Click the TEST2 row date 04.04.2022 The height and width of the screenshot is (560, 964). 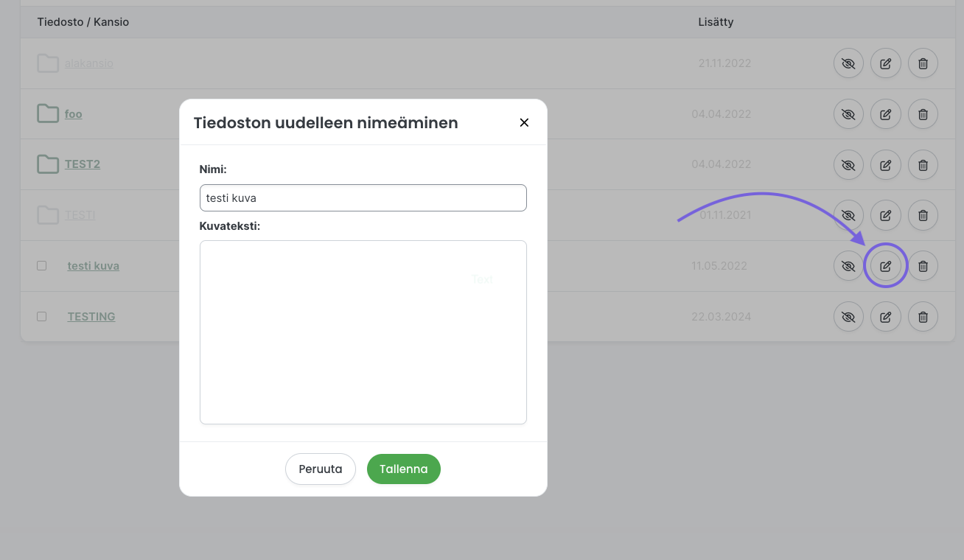pyautogui.click(x=722, y=164)
